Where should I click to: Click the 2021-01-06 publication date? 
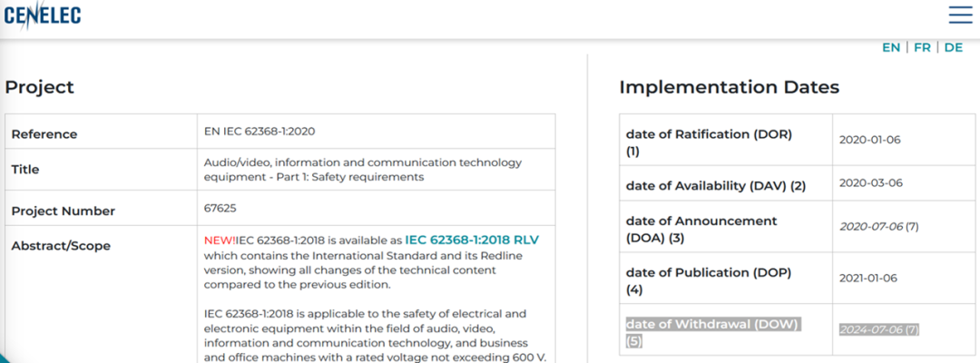tap(869, 278)
